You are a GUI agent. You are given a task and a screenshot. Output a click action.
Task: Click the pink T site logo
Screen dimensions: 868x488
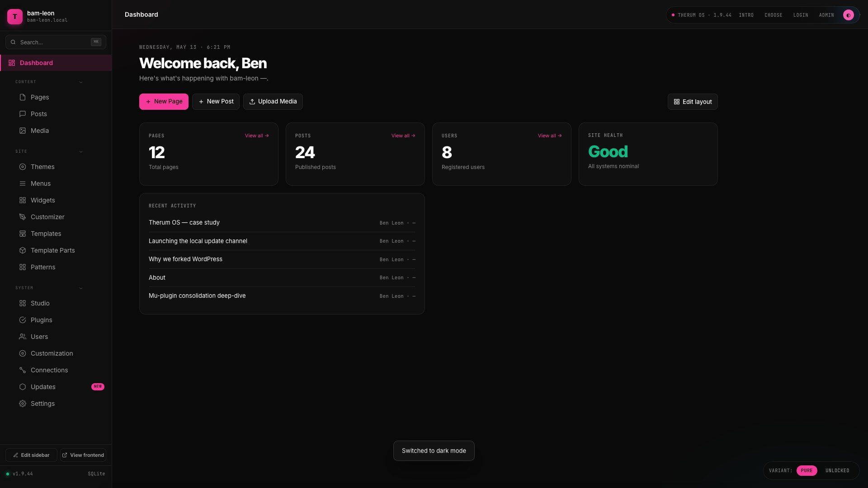[15, 16]
